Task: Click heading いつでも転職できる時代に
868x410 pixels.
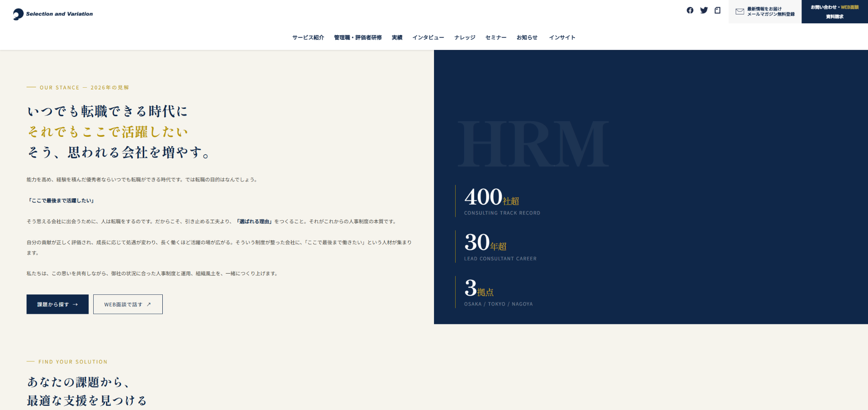Action: pos(107,111)
